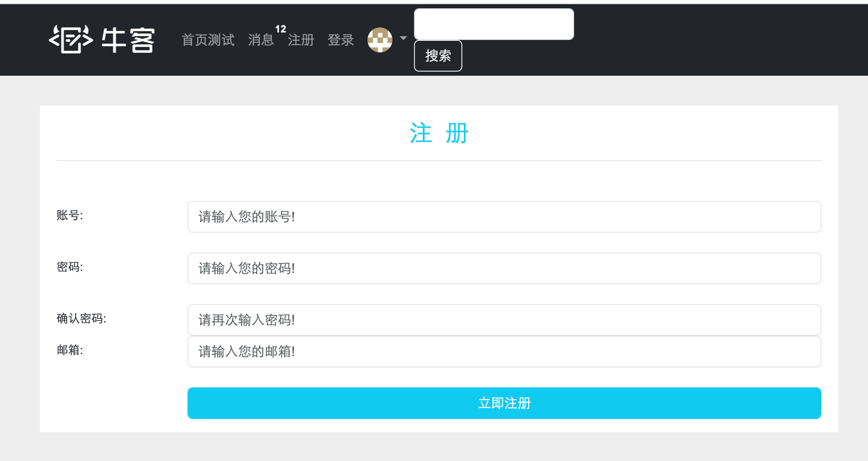Open the 登录 nav link
The height and width of the screenshot is (461, 868).
[x=341, y=40]
